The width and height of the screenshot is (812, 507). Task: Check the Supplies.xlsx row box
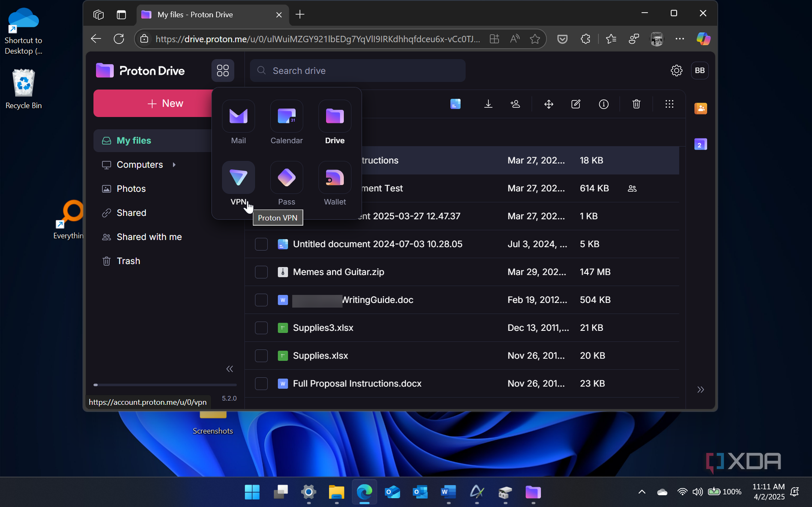pos(261,356)
